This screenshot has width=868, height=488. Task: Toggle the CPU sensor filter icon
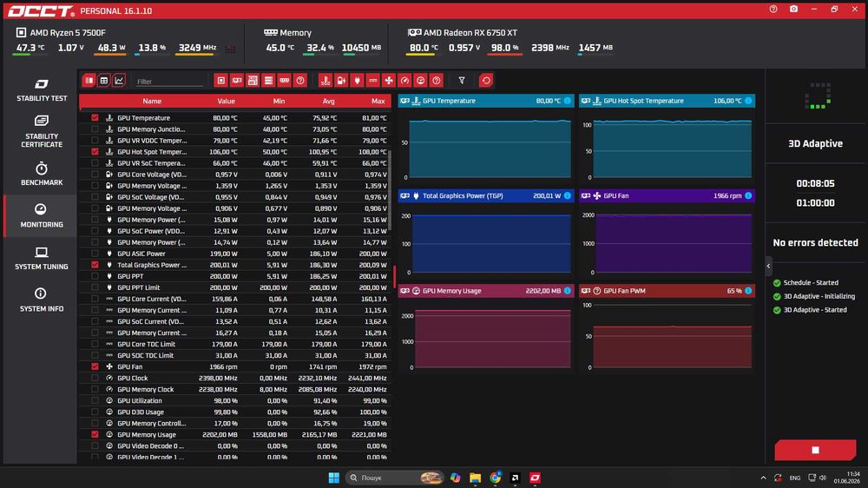point(220,80)
